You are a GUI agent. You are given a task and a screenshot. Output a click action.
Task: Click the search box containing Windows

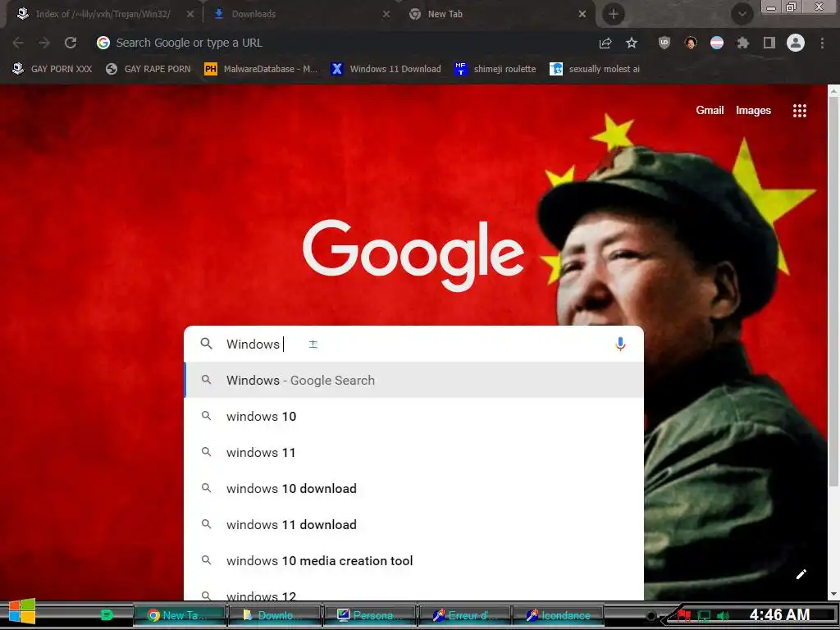pos(413,344)
